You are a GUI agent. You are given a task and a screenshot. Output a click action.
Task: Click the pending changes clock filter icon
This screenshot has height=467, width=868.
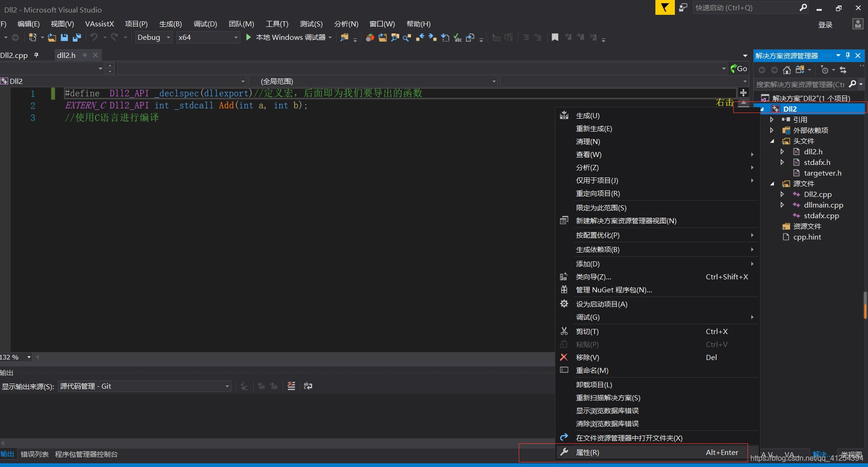click(x=824, y=70)
